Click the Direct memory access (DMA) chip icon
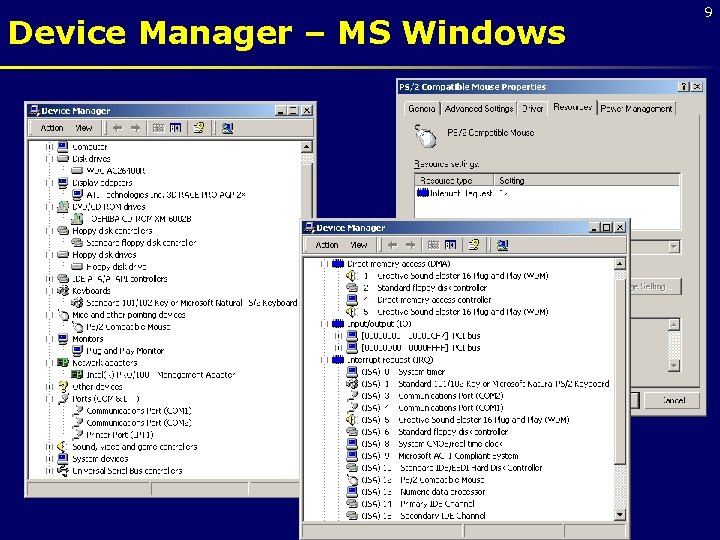Image resolution: width=720 pixels, height=540 pixels. (338, 264)
